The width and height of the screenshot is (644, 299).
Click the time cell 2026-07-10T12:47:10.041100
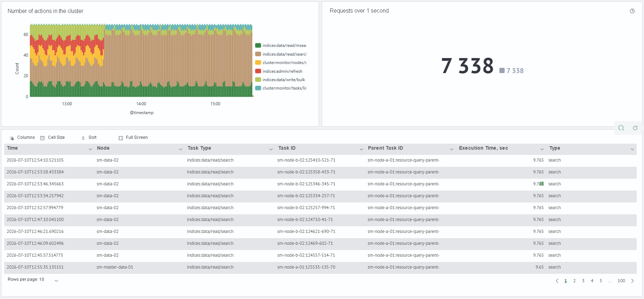coord(35,220)
